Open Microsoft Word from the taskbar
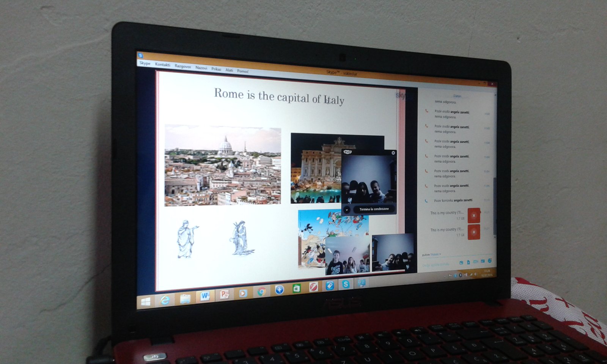The image size is (607, 364). [x=205, y=296]
